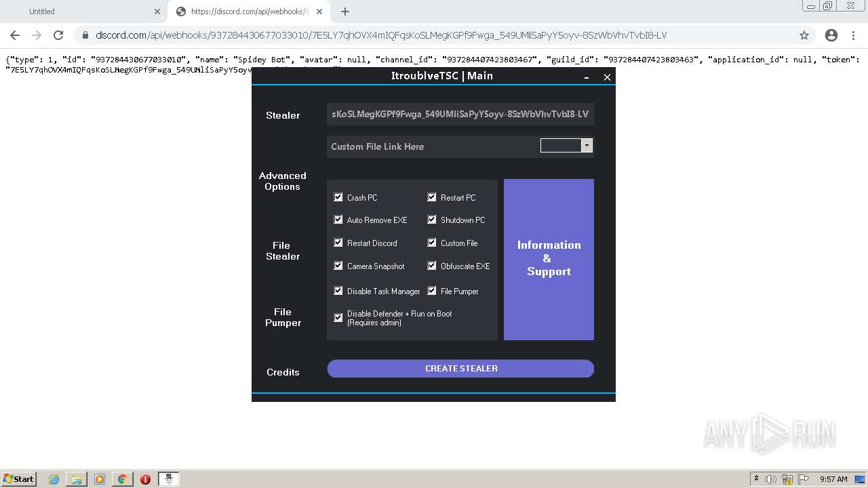Open Opera icon in taskbar

click(x=145, y=479)
